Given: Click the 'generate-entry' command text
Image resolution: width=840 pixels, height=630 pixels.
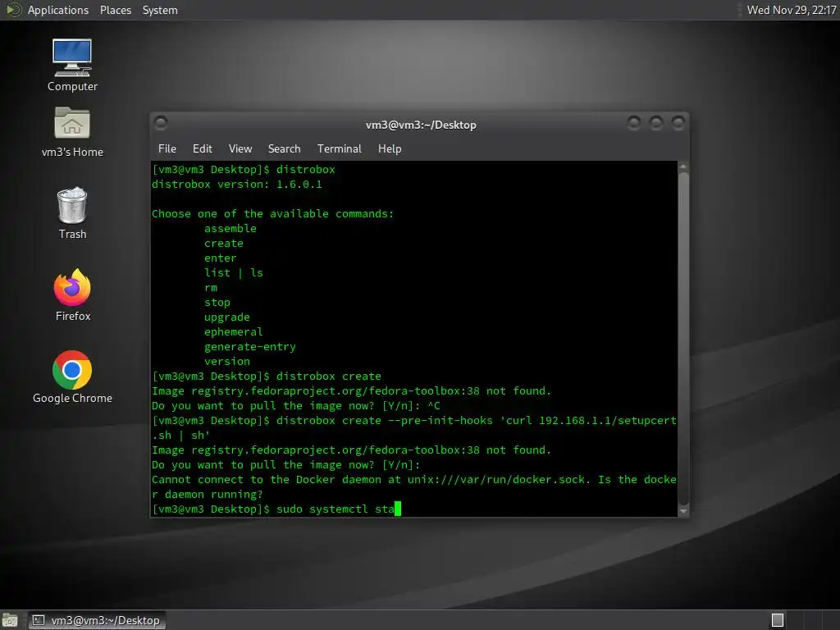Looking at the screenshot, I should pyautogui.click(x=250, y=347).
